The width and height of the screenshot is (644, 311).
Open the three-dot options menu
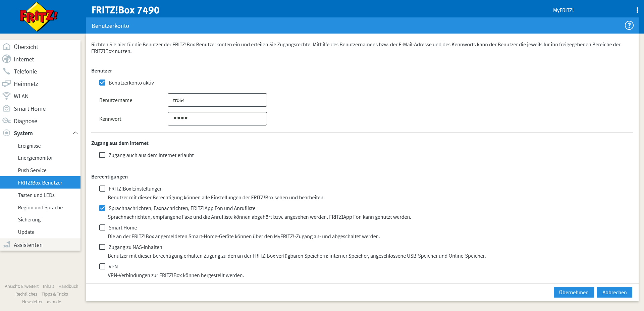(637, 10)
